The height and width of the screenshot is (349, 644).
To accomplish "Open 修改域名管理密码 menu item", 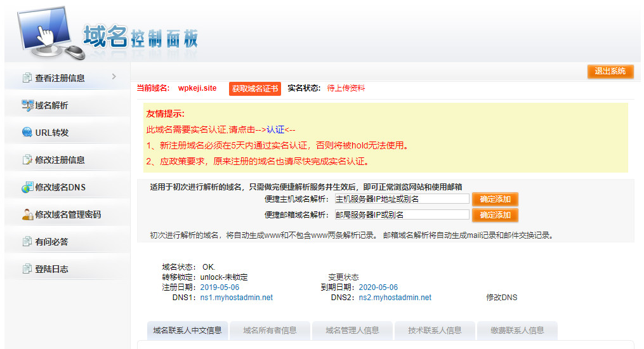I will point(67,214).
